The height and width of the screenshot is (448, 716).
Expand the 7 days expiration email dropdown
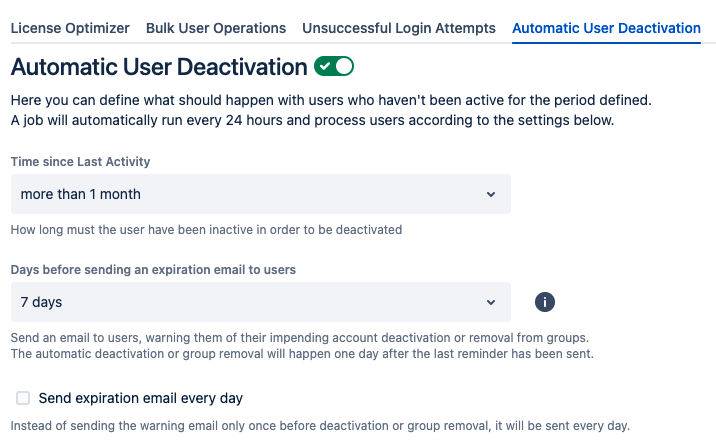[x=261, y=302]
